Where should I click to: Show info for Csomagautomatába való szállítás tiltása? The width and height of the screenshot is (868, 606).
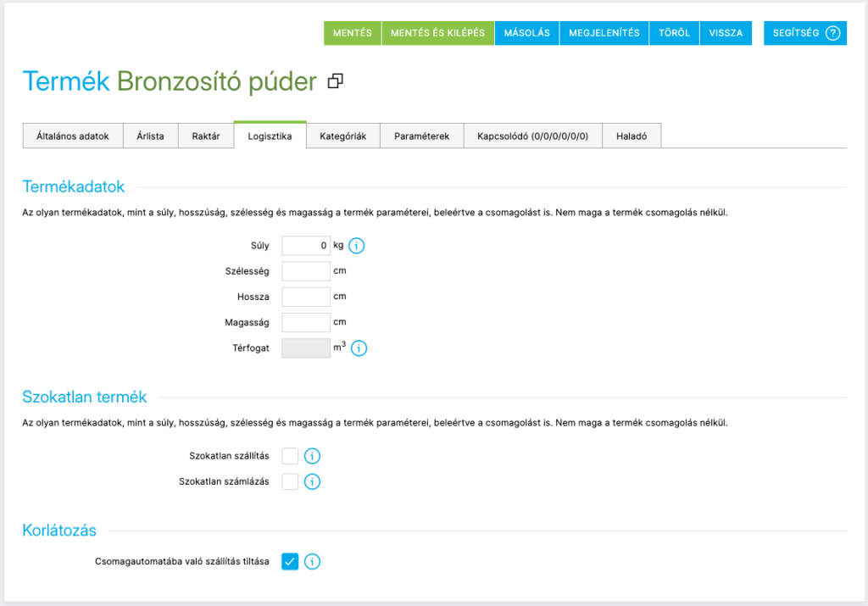click(312, 561)
